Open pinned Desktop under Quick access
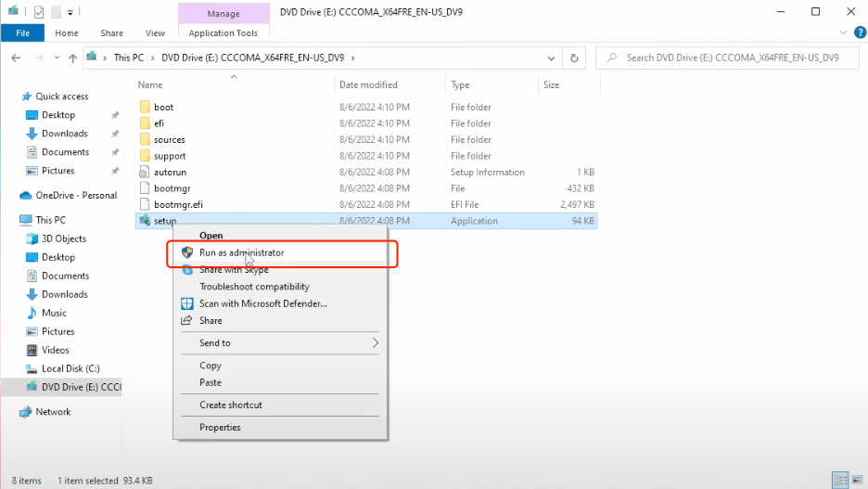The width and height of the screenshot is (868, 489). [x=58, y=115]
